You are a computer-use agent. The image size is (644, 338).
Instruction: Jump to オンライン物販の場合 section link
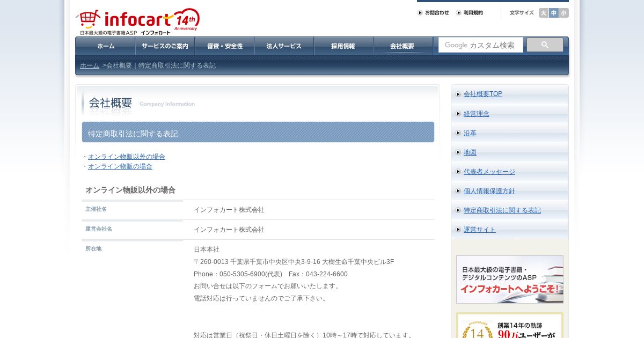120,166
